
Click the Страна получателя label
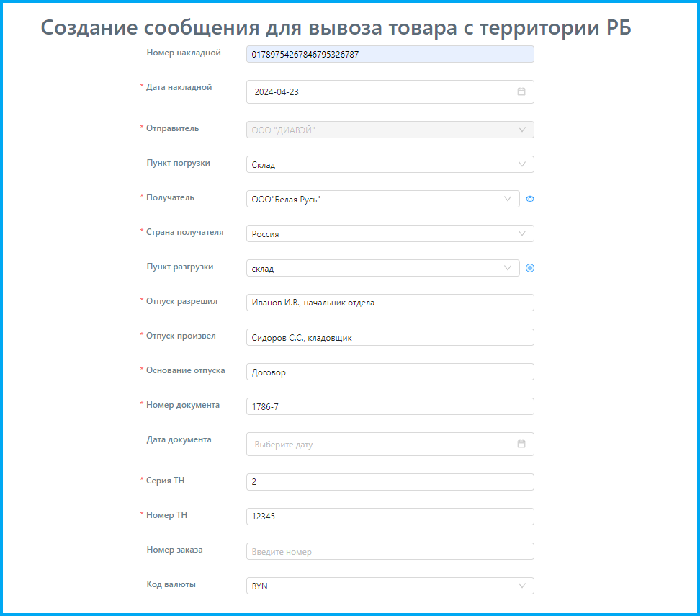click(185, 232)
